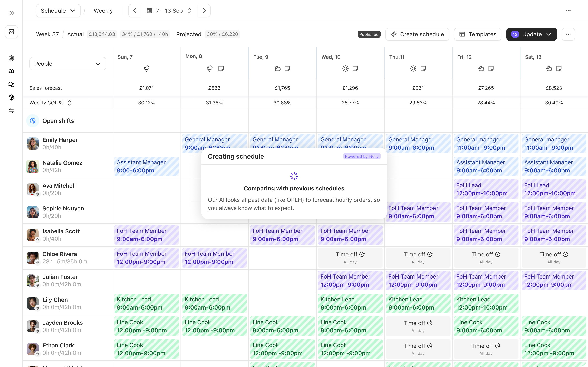Screen dimensions: 588x367
Task: Open the store icon in the sidebar
Action: click(11, 32)
